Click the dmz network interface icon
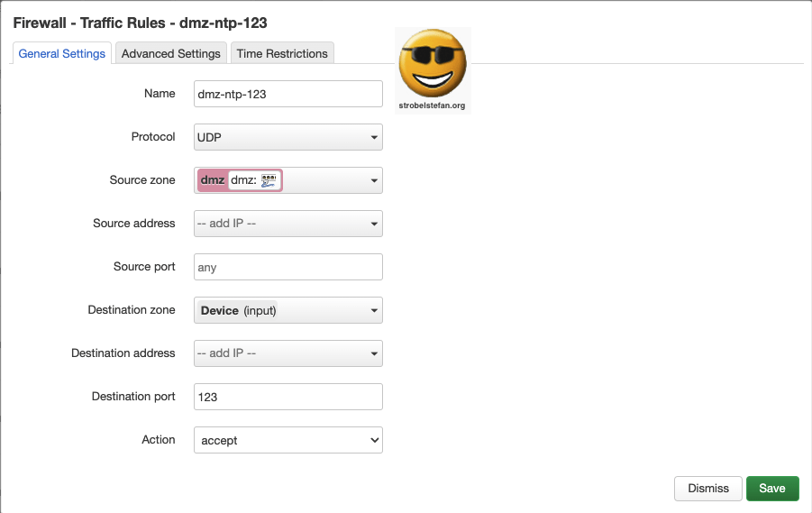 tap(269, 180)
